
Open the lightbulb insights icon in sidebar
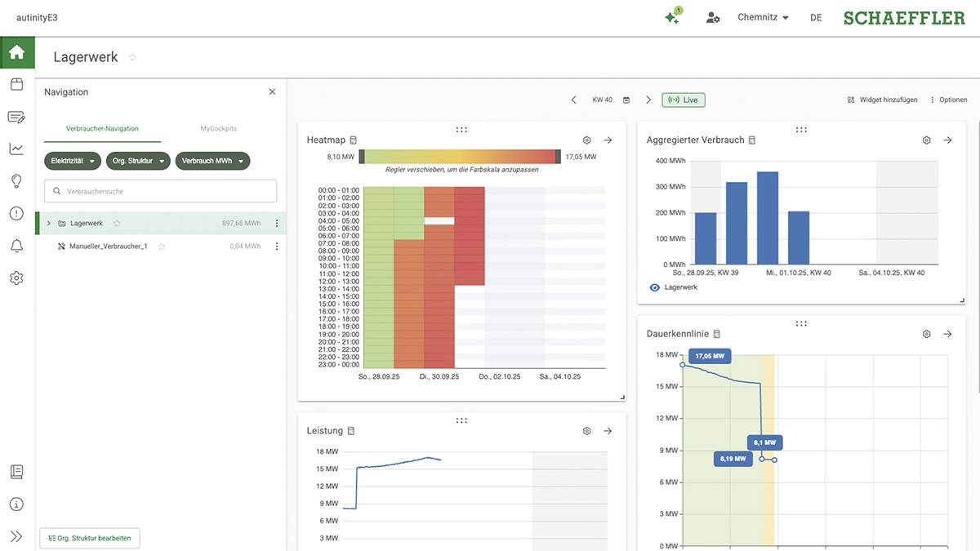click(16, 180)
